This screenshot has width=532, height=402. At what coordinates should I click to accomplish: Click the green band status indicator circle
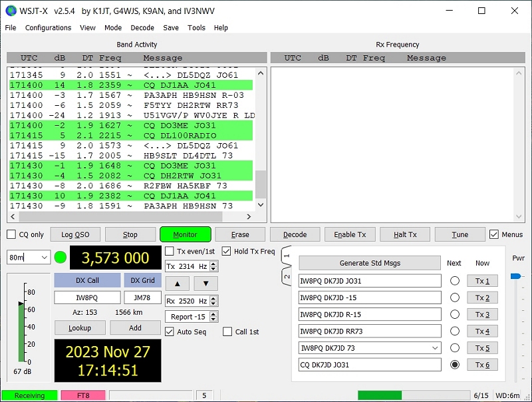(x=61, y=257)
